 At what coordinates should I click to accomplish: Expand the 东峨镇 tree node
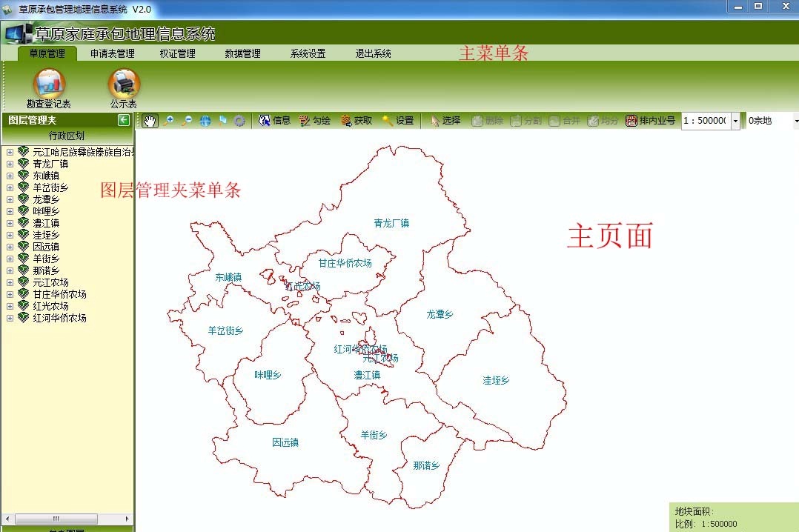(x=10, y=176)
